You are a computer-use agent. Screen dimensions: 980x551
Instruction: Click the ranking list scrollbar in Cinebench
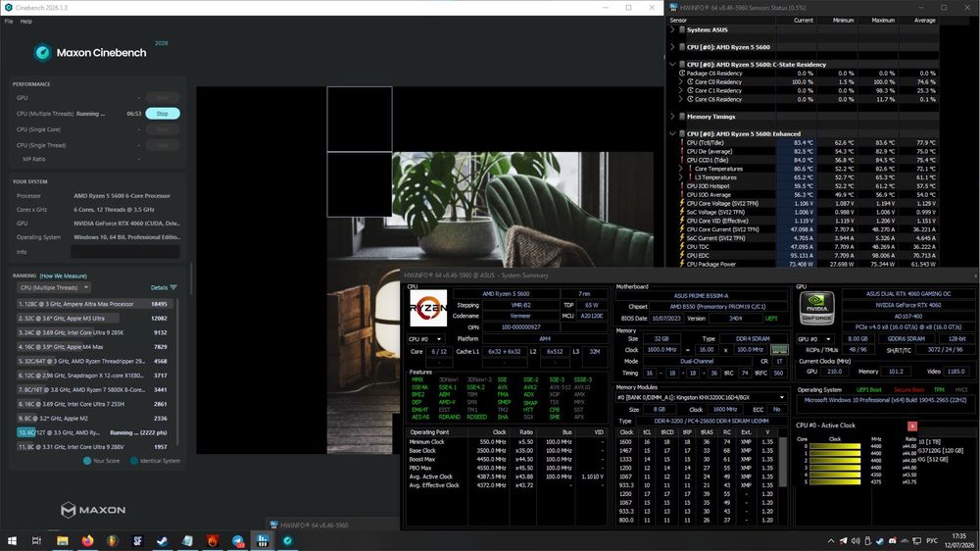point(177,373)
